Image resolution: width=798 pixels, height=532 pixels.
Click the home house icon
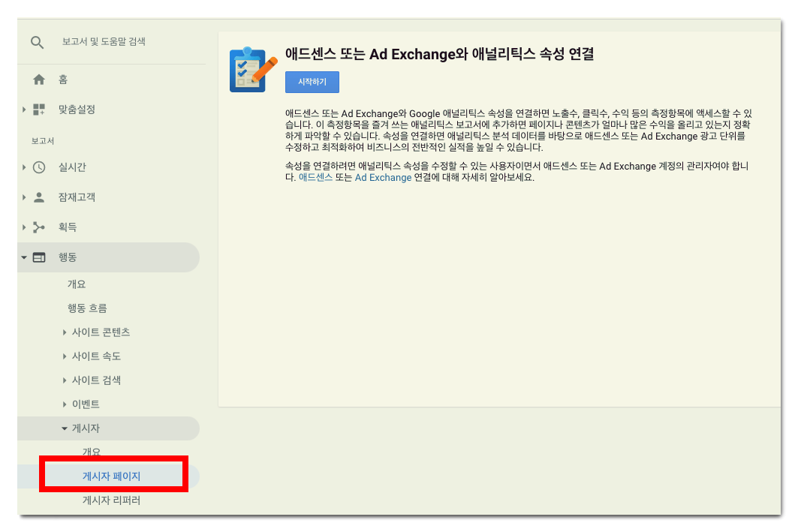(x=39, y=80)
